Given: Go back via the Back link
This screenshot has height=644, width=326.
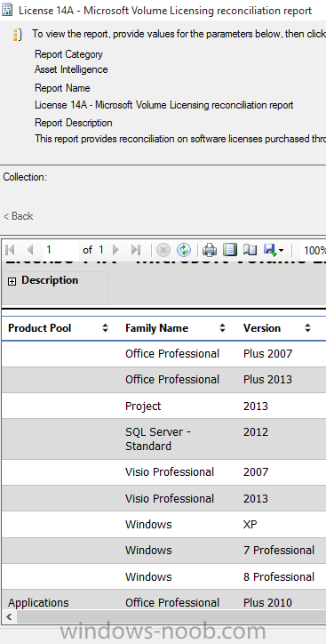Looking at the screenshot, I should pos(19,216).
